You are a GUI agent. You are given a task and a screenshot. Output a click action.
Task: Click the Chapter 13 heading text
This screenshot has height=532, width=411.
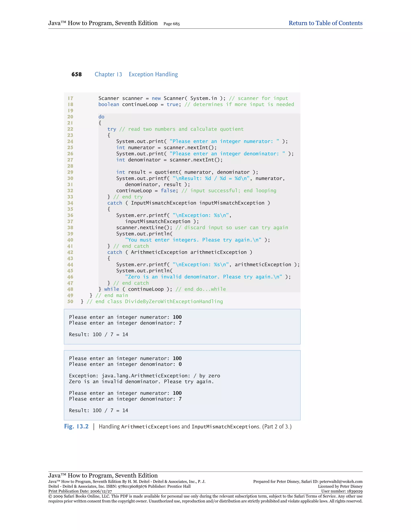(x=108, y=74)
